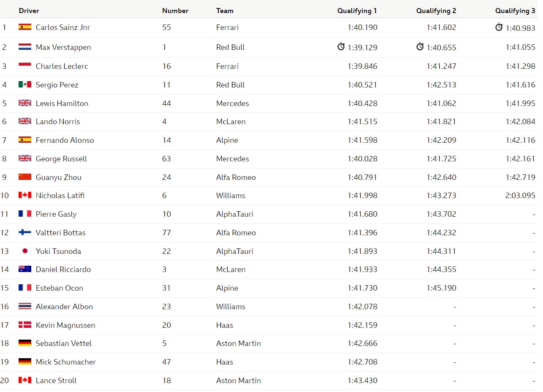Click the Netherlands flag beside Max Verstappen
This screenshot has width=543, height=392.
coord(25,47)
